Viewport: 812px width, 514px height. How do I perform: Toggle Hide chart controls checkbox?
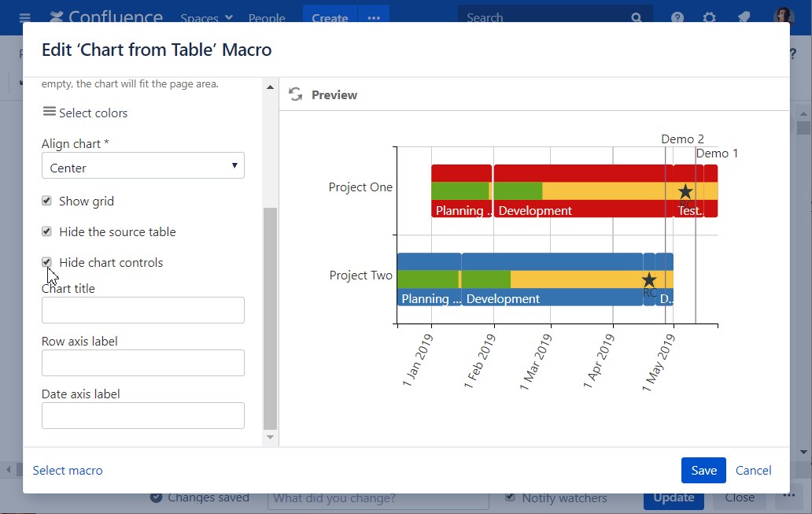tap(46, 262)
